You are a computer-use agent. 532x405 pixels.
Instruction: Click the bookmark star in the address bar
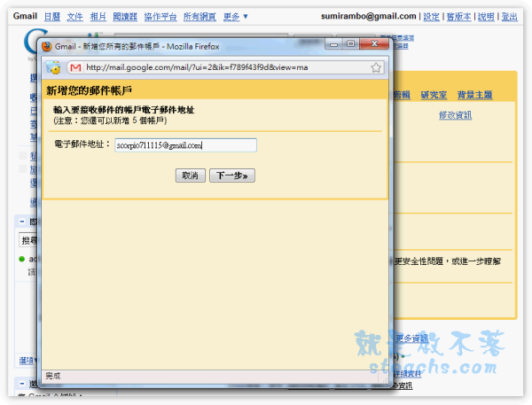(x=376, y=67)
